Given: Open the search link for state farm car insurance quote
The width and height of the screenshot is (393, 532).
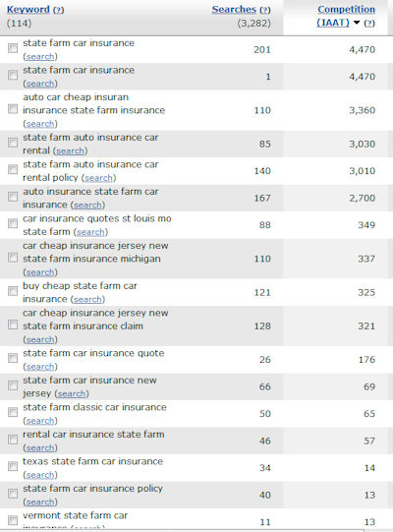Looking at the screenshot, I should click(x=40, y=367).
